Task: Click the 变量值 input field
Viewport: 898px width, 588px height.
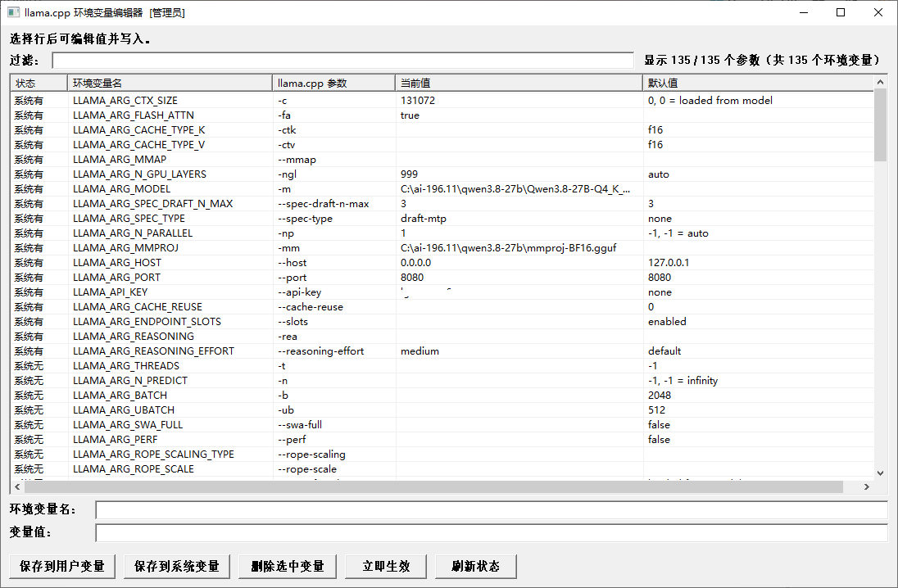Action: click(492, 532)
